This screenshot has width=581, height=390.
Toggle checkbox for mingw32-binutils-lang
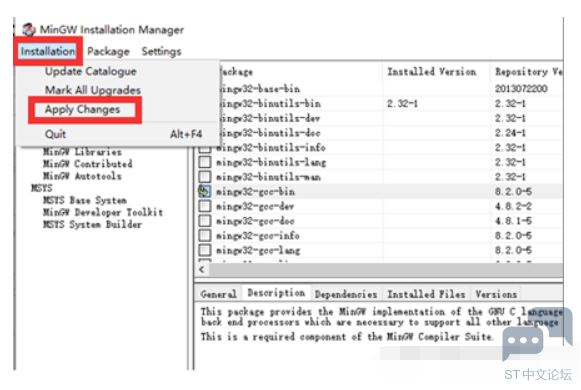[x=205, y=162]
